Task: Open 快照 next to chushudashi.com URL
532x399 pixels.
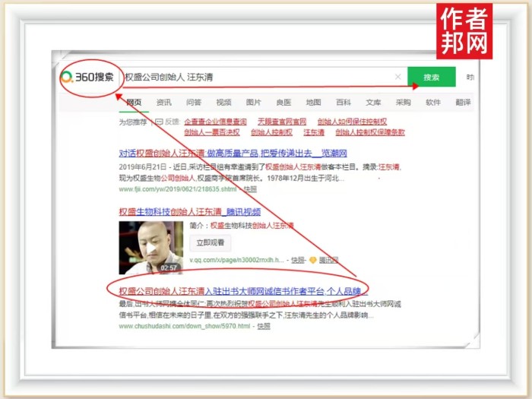Action: point(263,326)
